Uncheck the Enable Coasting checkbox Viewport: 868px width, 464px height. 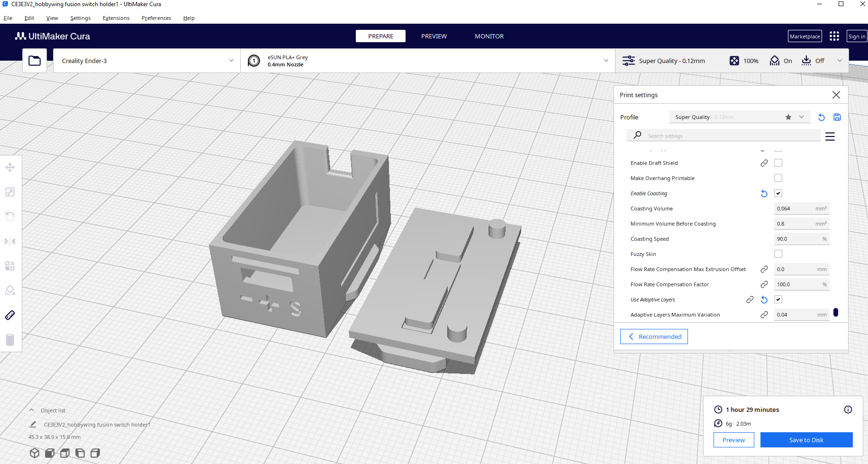778,193
